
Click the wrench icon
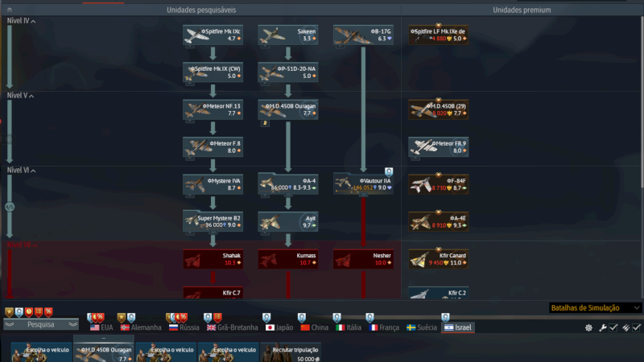coord(602,327)
